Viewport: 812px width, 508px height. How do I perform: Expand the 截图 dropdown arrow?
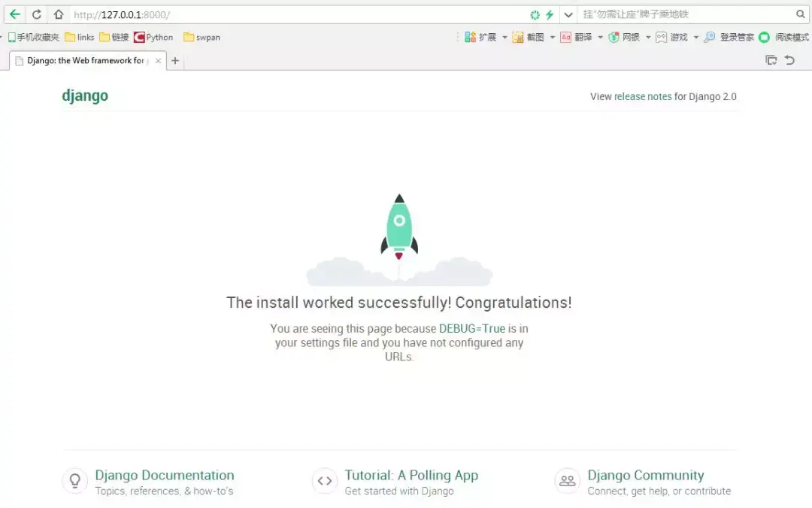pos(553,38)
